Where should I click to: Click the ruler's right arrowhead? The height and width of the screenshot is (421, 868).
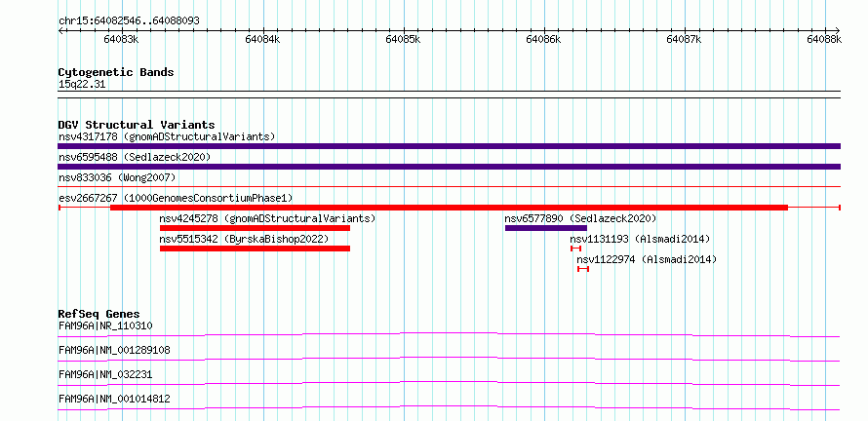(838, 30)
